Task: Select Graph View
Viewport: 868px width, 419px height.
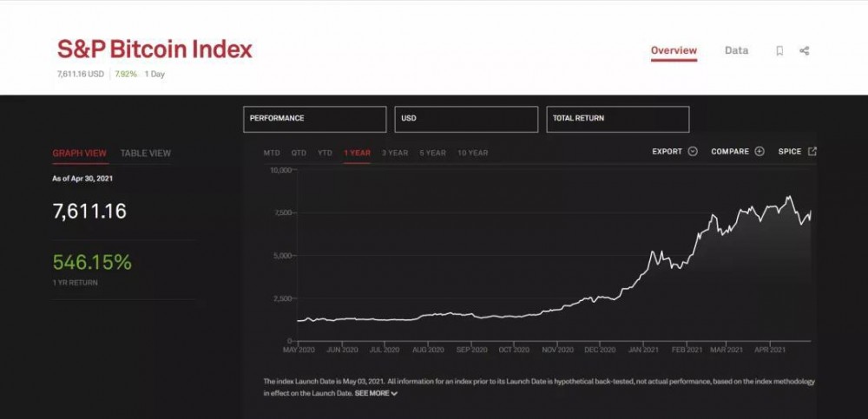Action: pos(80,154)
